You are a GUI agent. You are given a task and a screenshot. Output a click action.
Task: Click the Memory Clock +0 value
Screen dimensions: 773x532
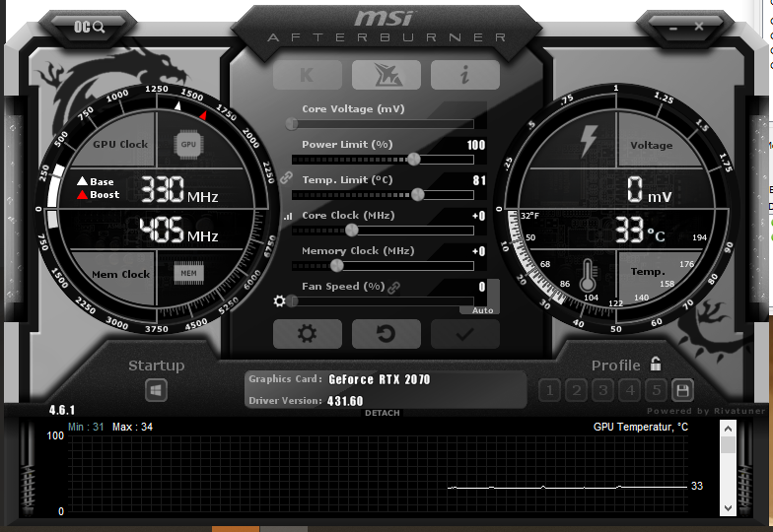[478, 251]
